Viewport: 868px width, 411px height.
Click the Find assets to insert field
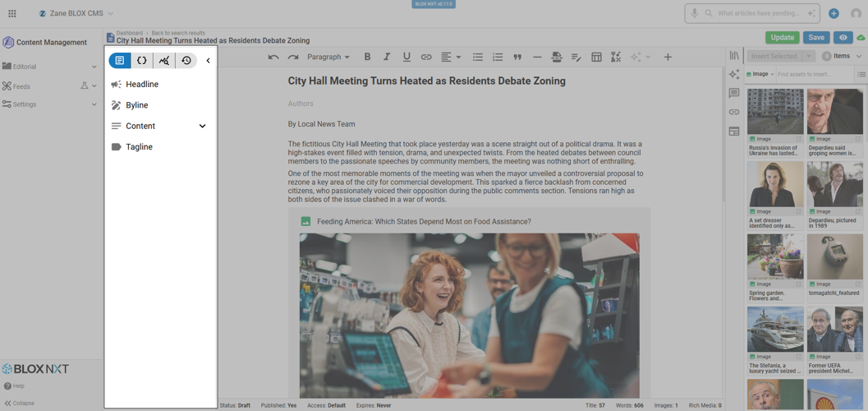click(x=815, y=74)
